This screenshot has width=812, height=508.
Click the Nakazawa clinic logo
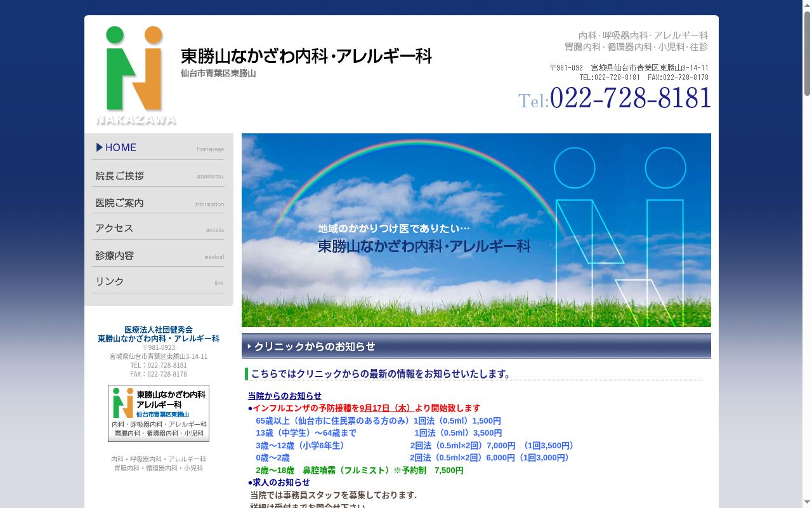136,75
